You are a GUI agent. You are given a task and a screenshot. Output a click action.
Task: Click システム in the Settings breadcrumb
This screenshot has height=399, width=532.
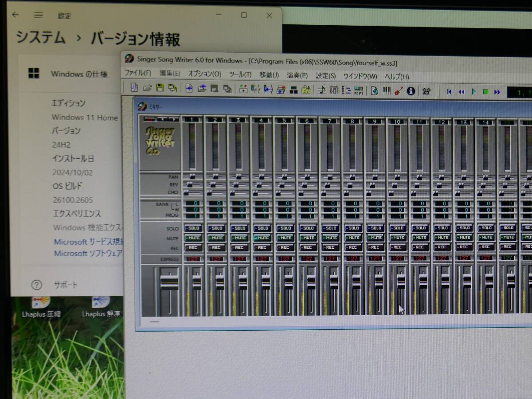coord(41,38)
